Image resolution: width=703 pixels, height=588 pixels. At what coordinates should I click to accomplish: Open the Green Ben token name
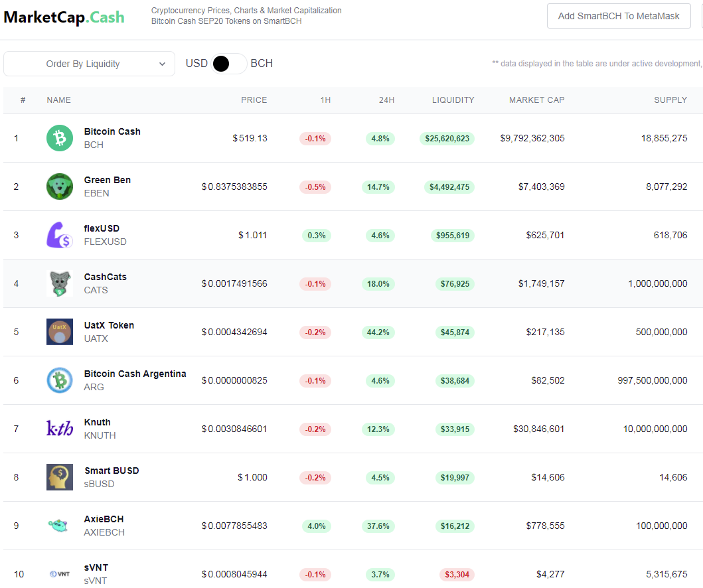click(107, 180)
